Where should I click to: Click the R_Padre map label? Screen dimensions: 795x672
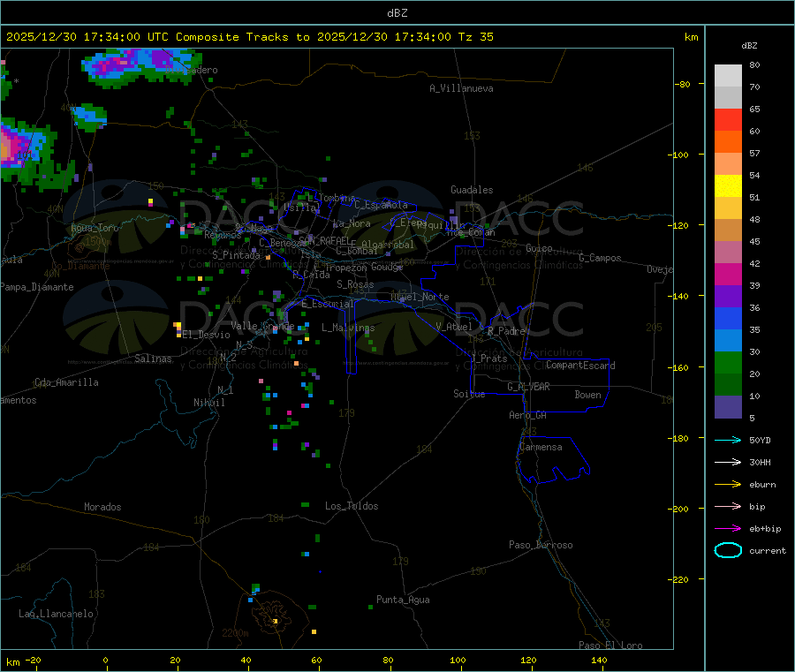(x=506, y=331)
